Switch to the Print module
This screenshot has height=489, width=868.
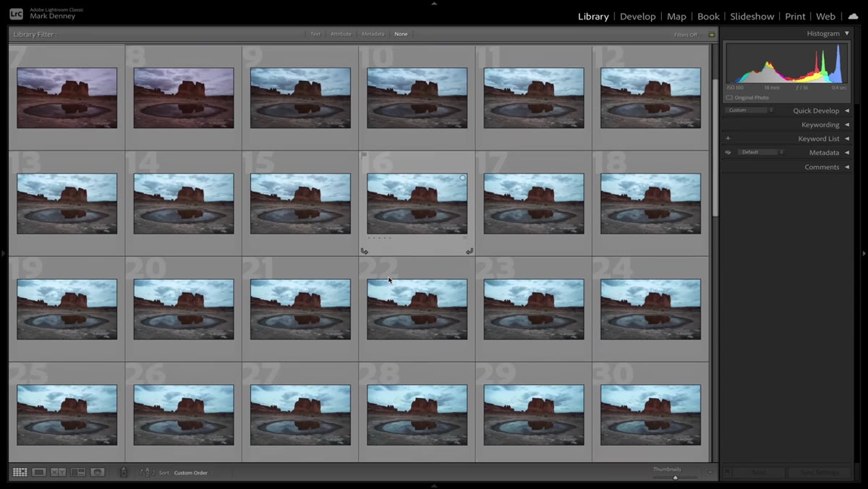pyautogui.click(x=795, y=16)
